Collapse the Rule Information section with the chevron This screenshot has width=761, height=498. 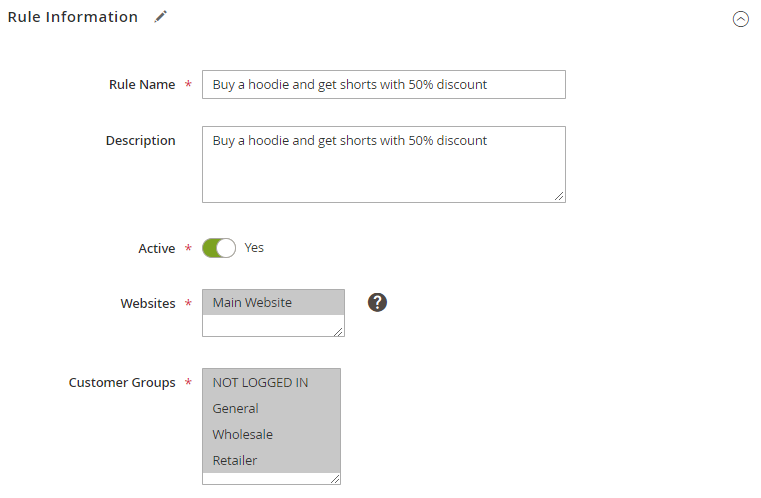[x=740, y=18]
